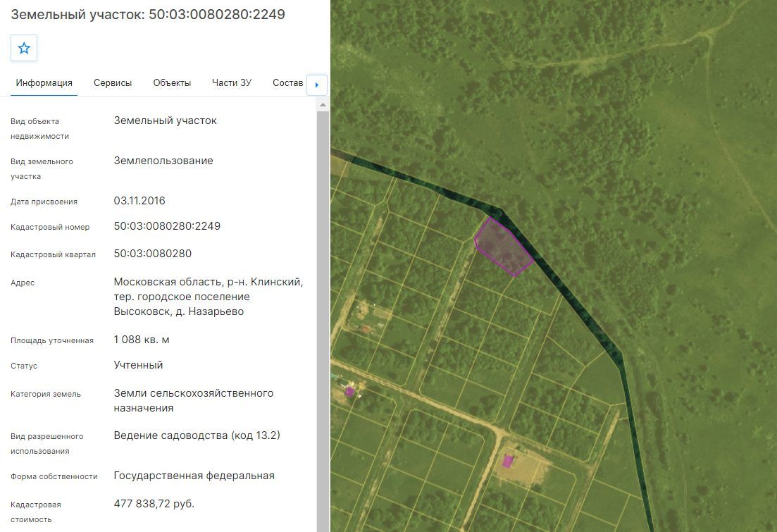Click the Форма собственности field label
The image size is (777, 532).
(54, 476)
